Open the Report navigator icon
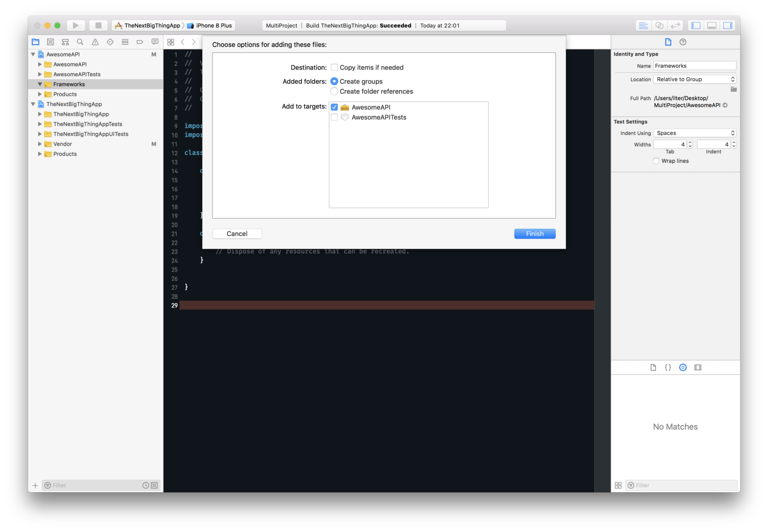The image size is (768, 532). click(155, 42)
